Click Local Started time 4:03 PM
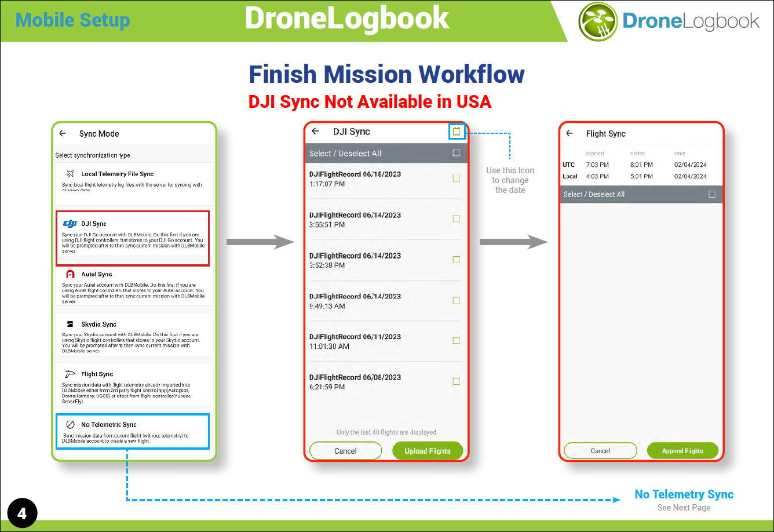 (597, 176)
